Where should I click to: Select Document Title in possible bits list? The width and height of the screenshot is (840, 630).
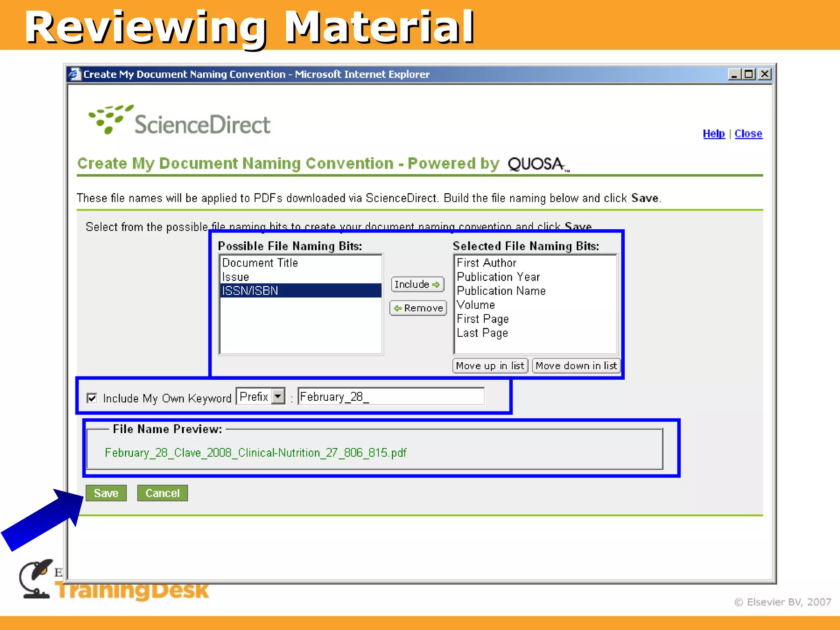point(260,263)
